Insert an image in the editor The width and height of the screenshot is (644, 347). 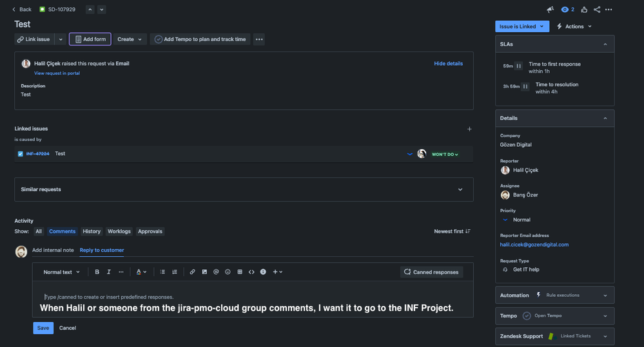204,272
